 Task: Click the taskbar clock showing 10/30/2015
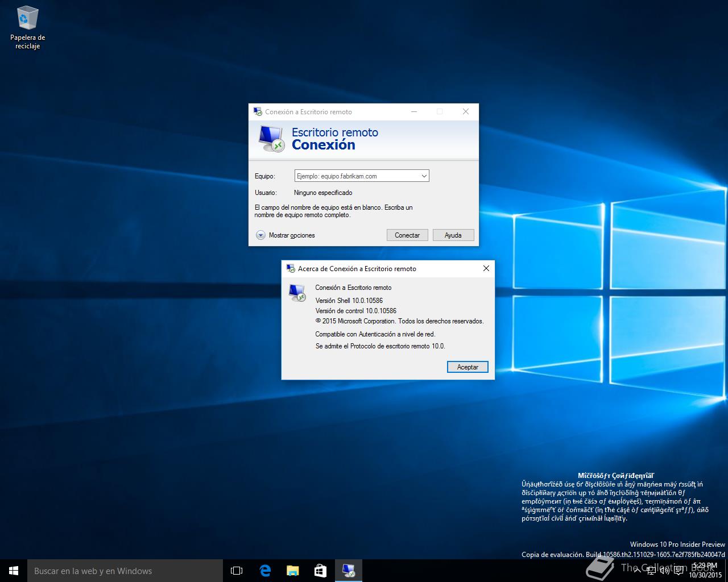pos(705,571)
